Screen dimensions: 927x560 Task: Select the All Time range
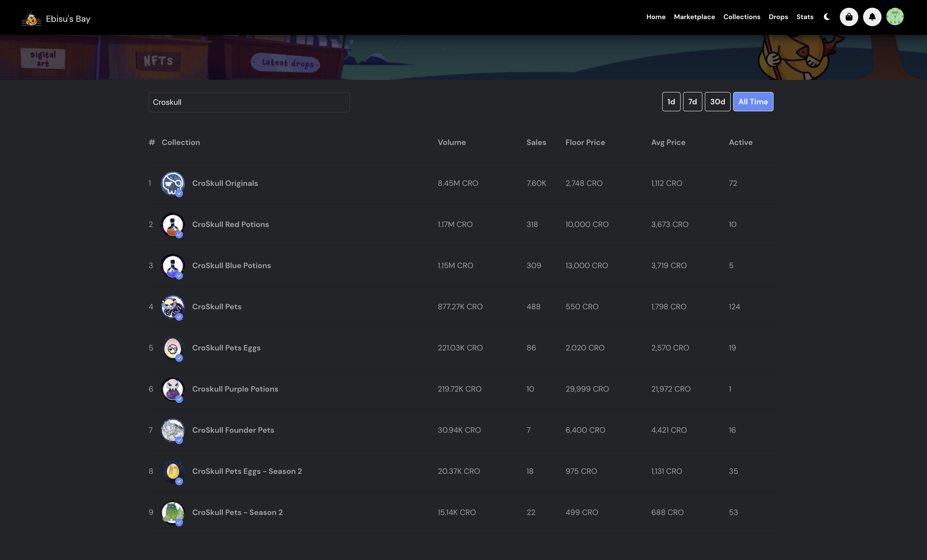pyautogui.click(x=753, y=102)
